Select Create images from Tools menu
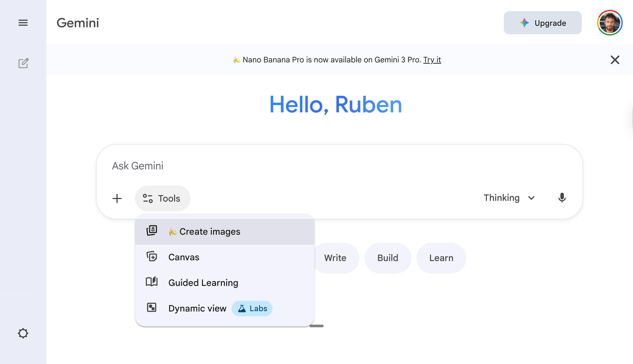633x364 pixels. pyautogui.click(x=210, y=232)
